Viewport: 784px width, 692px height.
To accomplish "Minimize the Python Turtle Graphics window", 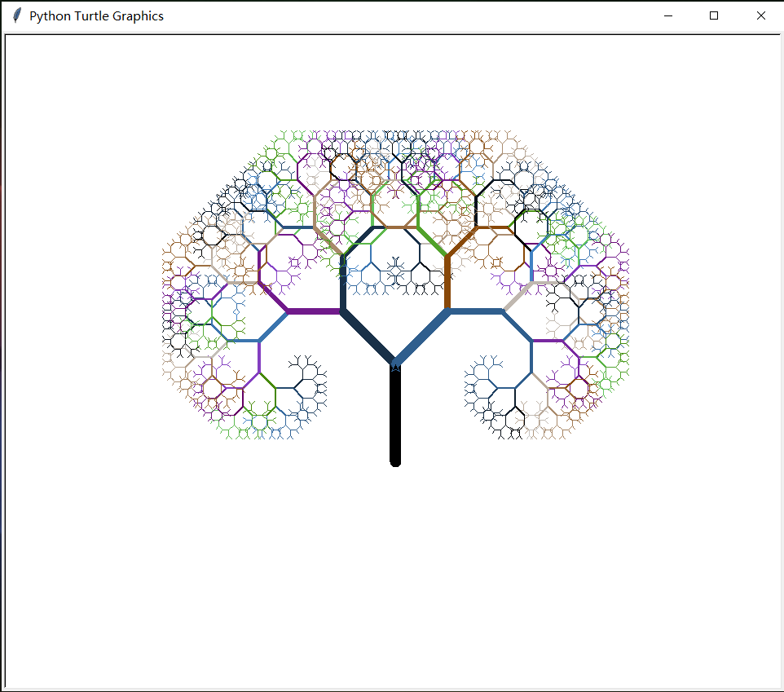I will tap(668, 16).
